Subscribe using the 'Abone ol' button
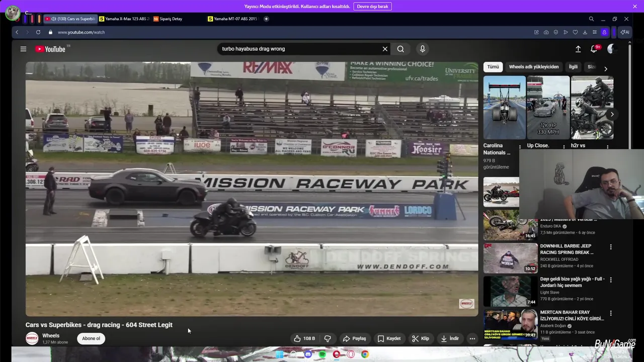 click(91, 338)
